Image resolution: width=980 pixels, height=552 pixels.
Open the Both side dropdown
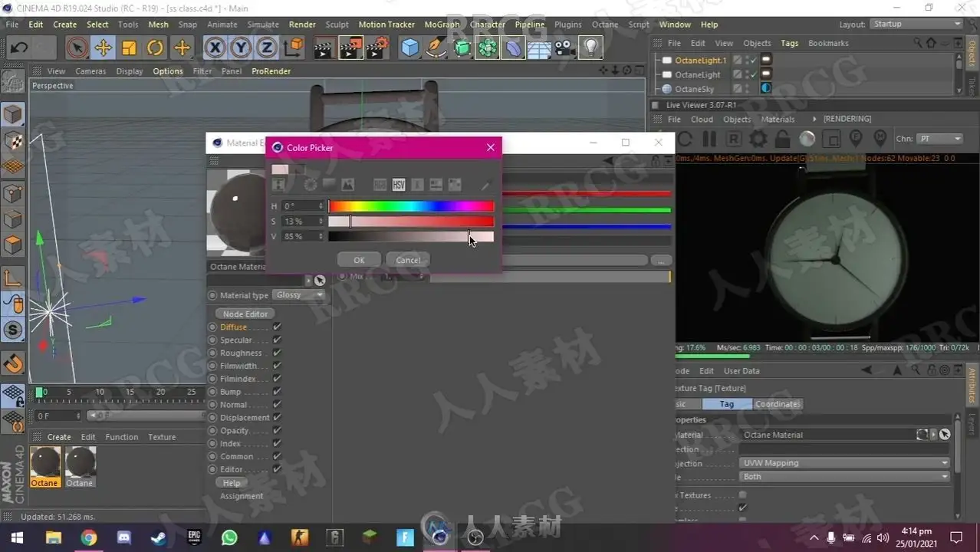[x=845, y=477]
